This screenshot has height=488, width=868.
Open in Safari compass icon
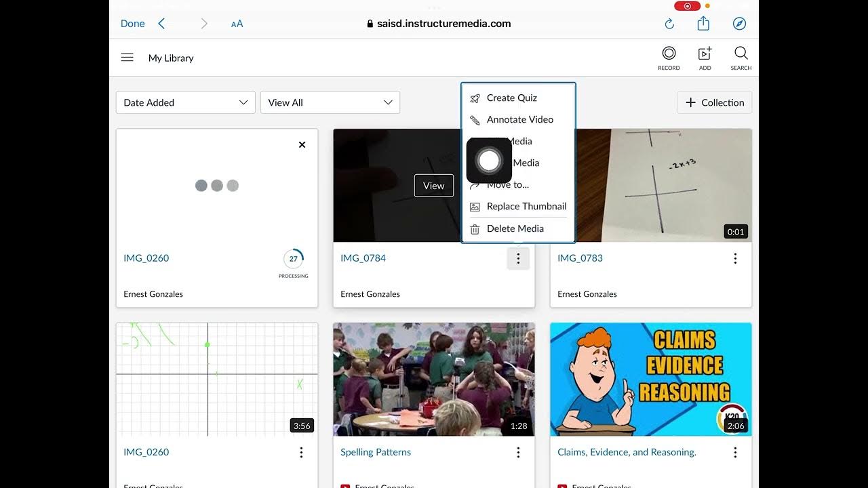tap(740, 24)
